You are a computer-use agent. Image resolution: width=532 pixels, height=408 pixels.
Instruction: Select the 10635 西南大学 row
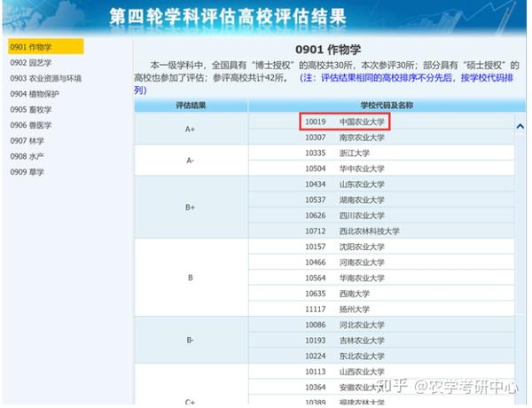tap(381, 294)
